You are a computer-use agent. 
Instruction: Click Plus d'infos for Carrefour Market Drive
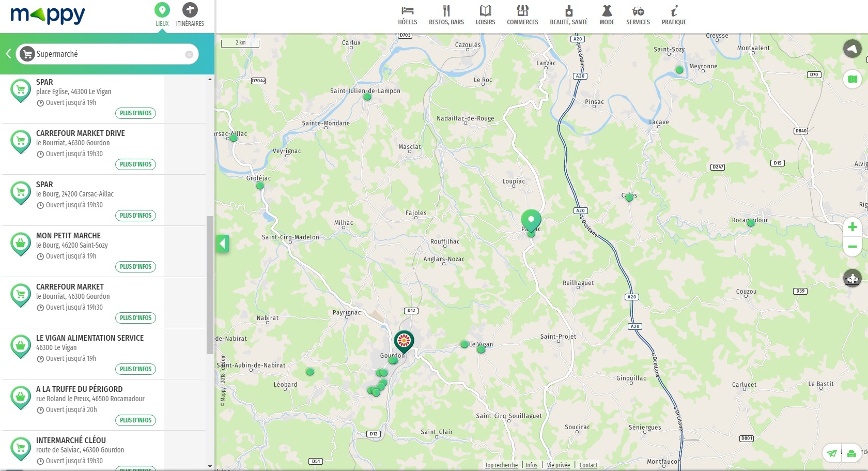click(x=135, y=164)
